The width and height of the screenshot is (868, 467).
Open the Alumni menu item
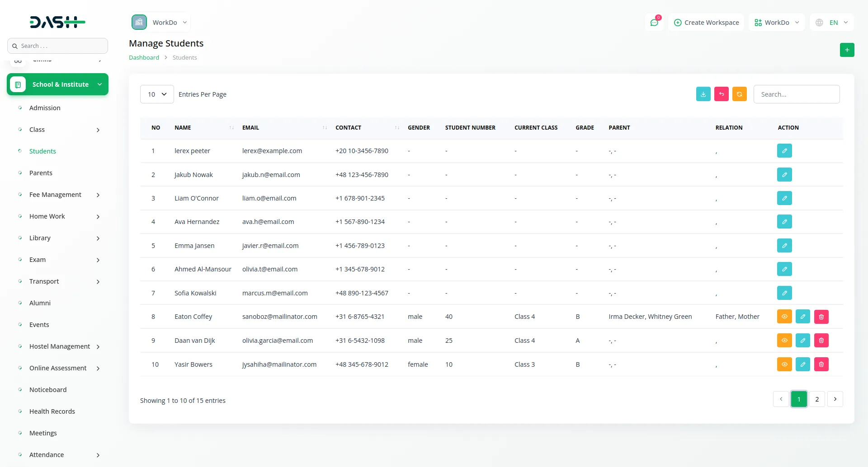(x=40, y=303)
